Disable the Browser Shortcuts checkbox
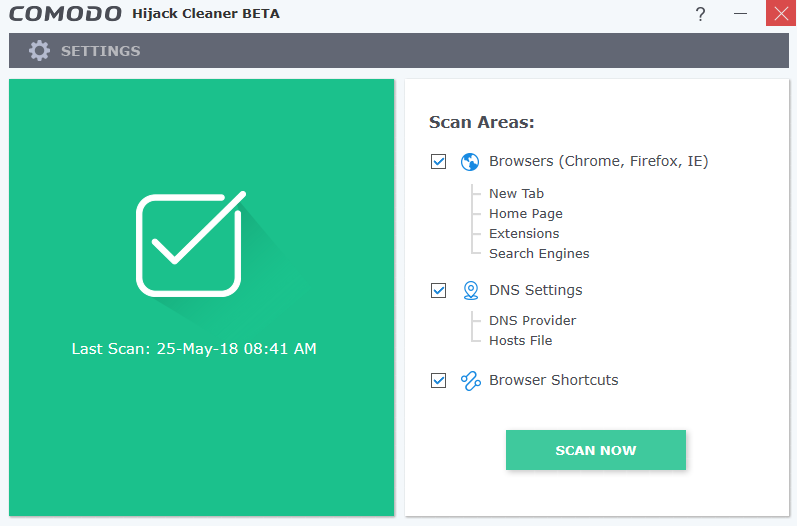797x526 pixels. [438, 380]
